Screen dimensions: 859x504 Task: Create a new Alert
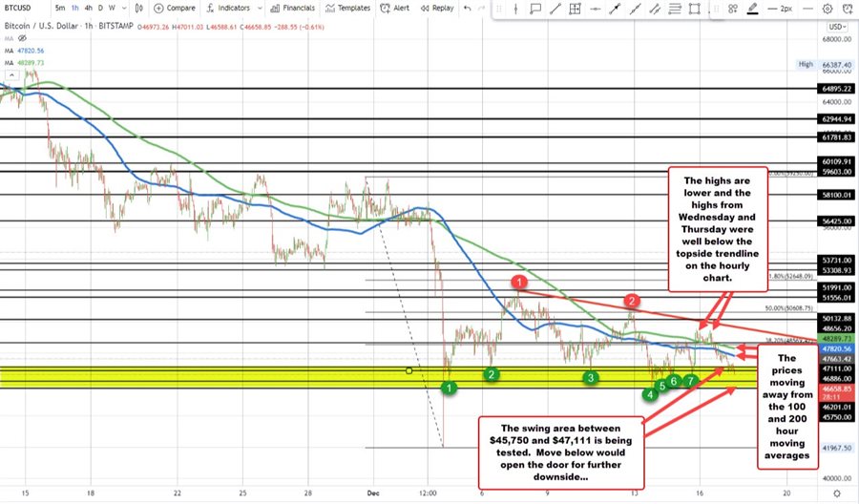[395, 8]
